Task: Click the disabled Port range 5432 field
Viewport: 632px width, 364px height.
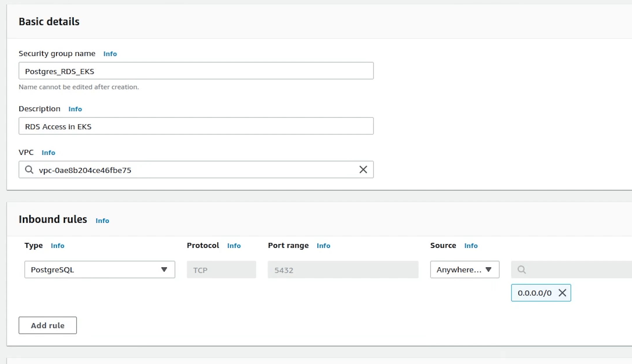Action: 343,270
